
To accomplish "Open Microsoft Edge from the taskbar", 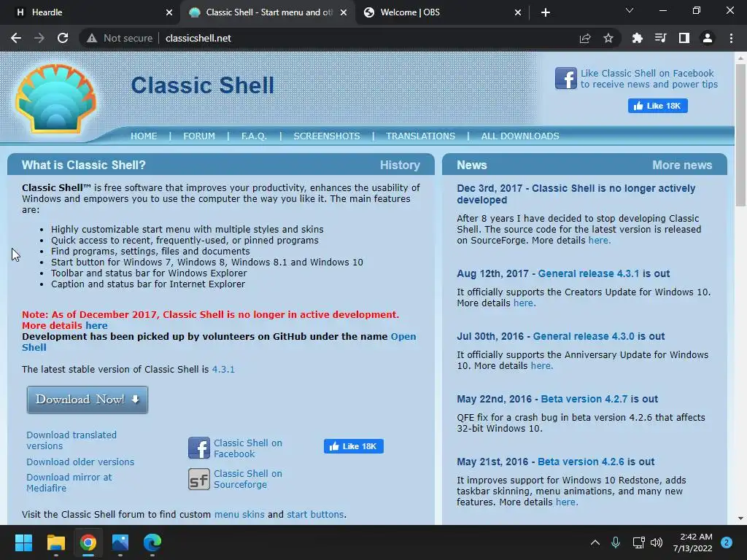I will 152,542.
